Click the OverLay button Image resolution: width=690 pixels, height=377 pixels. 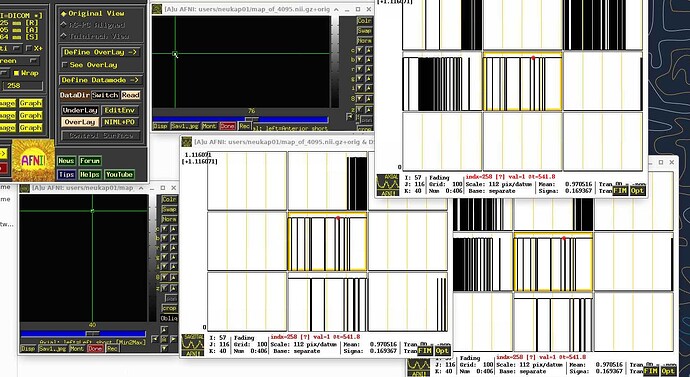click(x=80, y=122)
